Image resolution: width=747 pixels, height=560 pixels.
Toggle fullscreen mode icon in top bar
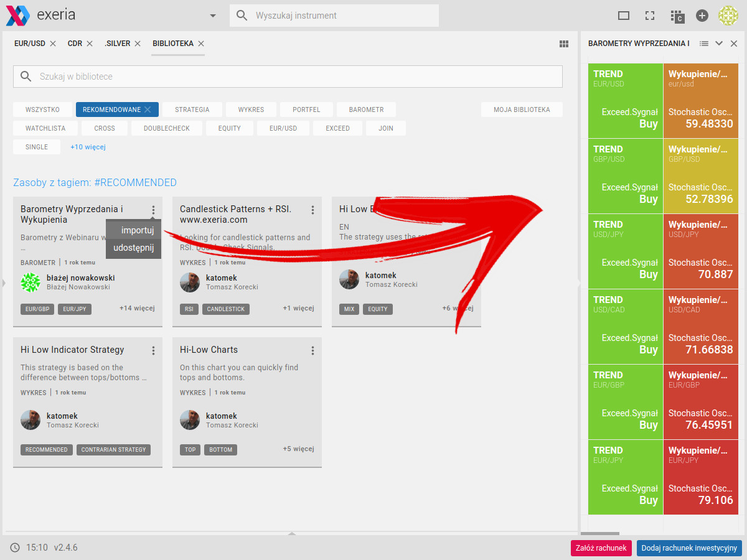[x=650, y=16]
